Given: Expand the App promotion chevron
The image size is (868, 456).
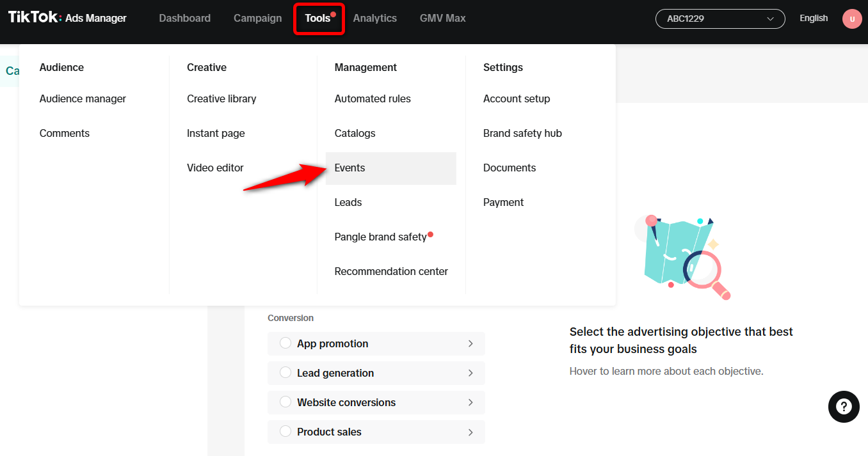Looking at the screenshot, I should (470, 343).
